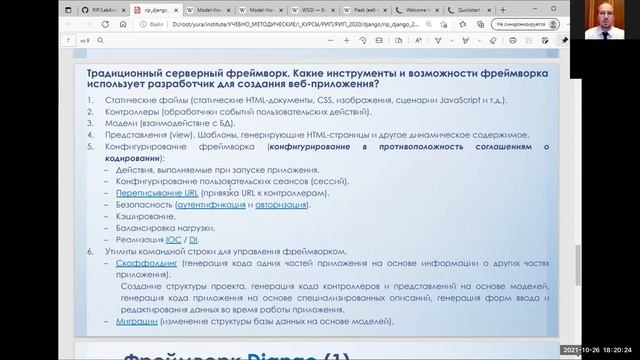Viewport: 640px width, 360px height.
Task: Click the 'Не синхронизируется' profile button
Action: [x=525, y=24]
